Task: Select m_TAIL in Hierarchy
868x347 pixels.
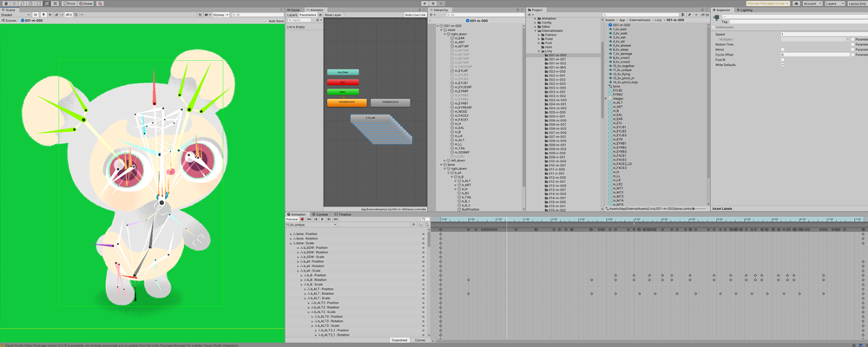Action: pyautogui.click(x=459, y=147)
